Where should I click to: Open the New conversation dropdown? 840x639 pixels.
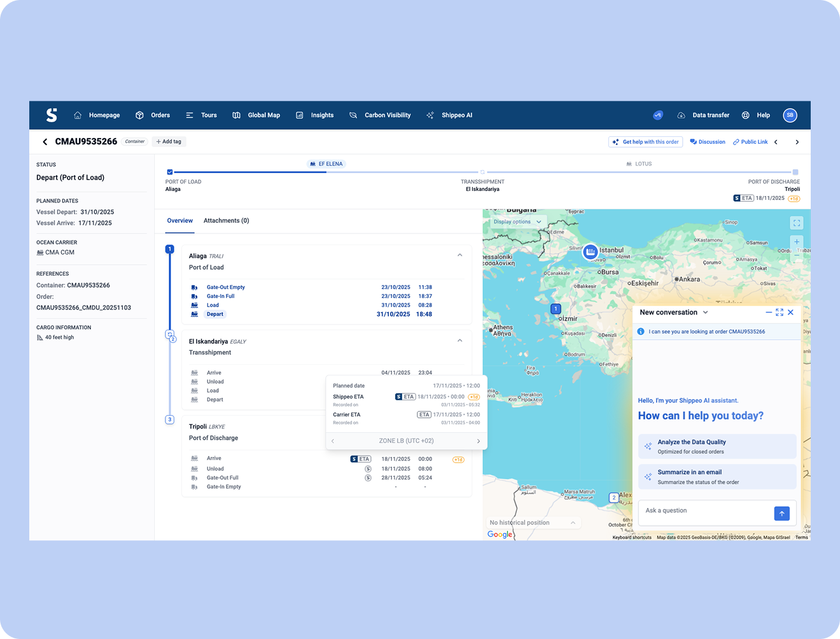(x=674, y=312)
